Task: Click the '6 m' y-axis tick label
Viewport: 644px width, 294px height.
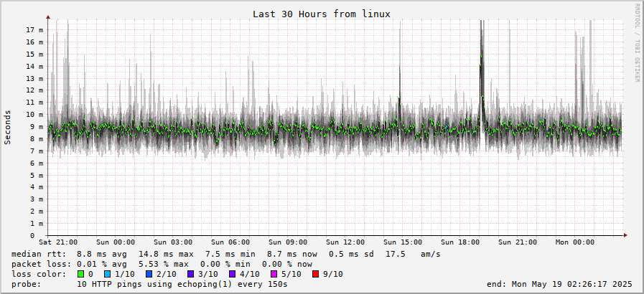Action: (37, 163)
